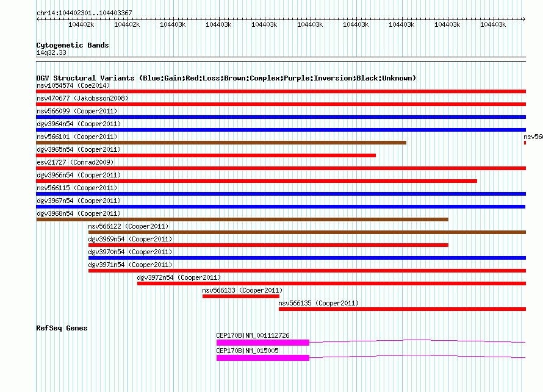Click the partially cut nsv56 label at right edge
The image size is (543, 392).
click(x=533, y=137)
